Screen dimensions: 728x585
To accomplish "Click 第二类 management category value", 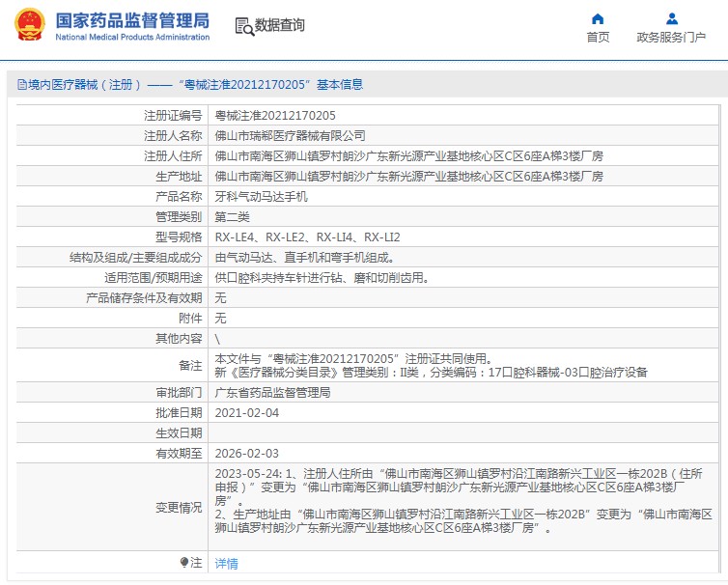I will (232, 217).
